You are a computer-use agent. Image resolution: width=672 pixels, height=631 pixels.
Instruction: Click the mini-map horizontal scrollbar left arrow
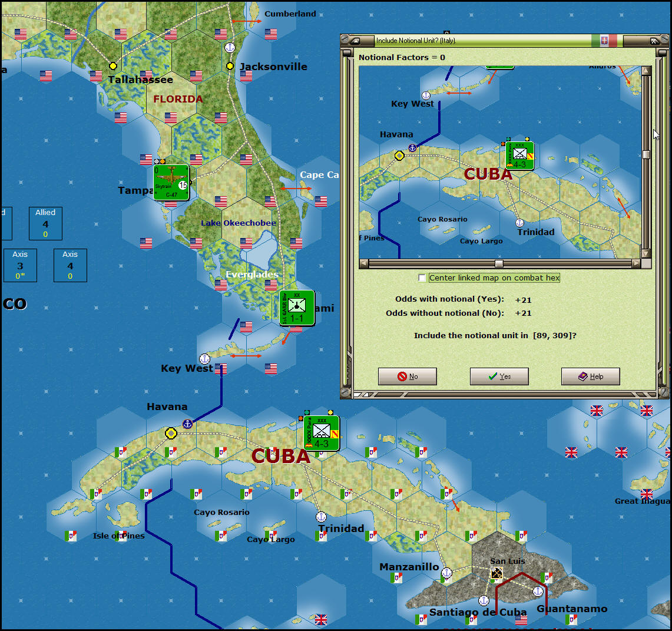click(x=364, y=263)
